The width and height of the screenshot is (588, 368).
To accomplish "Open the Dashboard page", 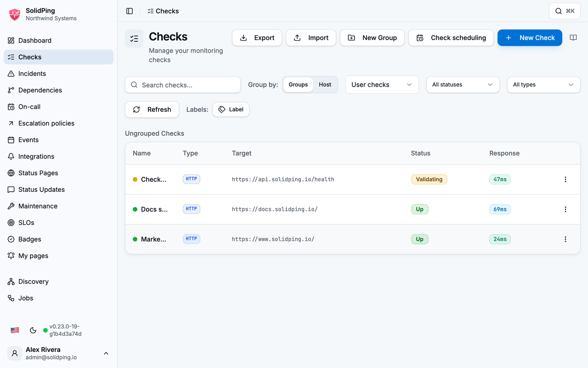I will pyautogui.click(x=59, y=40).
